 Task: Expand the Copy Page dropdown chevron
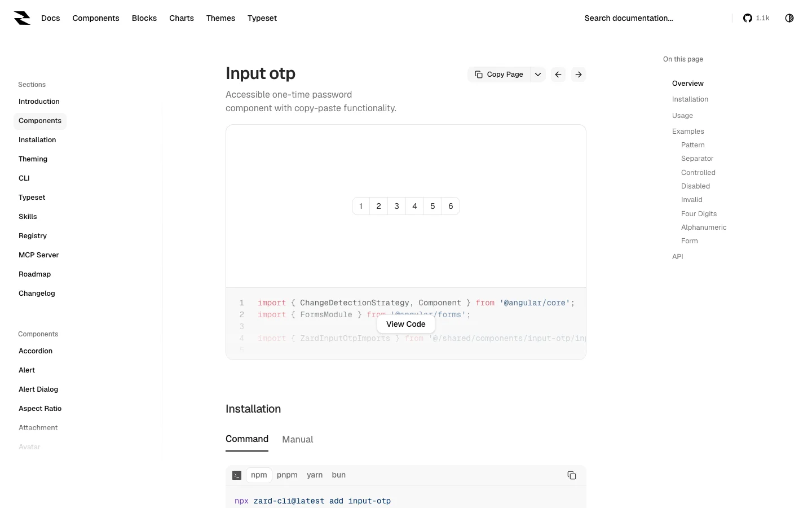click(x=538, y=75)
